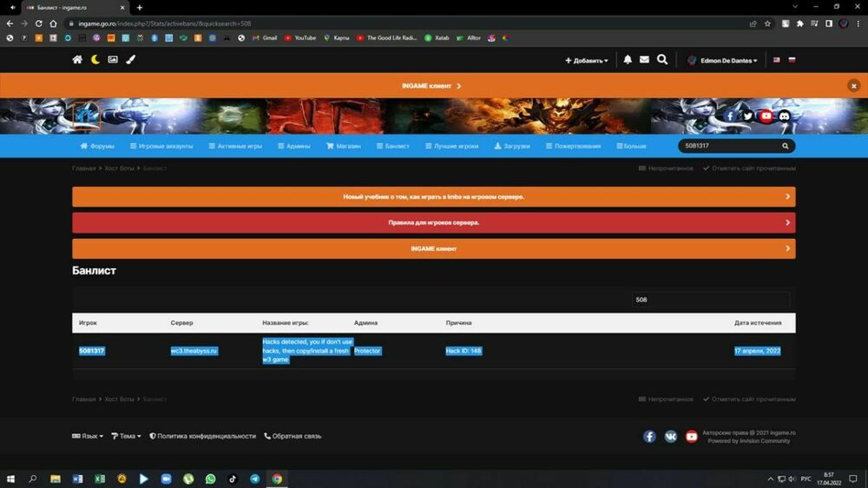This screenshot has height=488, width=868.
Task: Click the red rules for players banner
Action: tap(433, 222)
